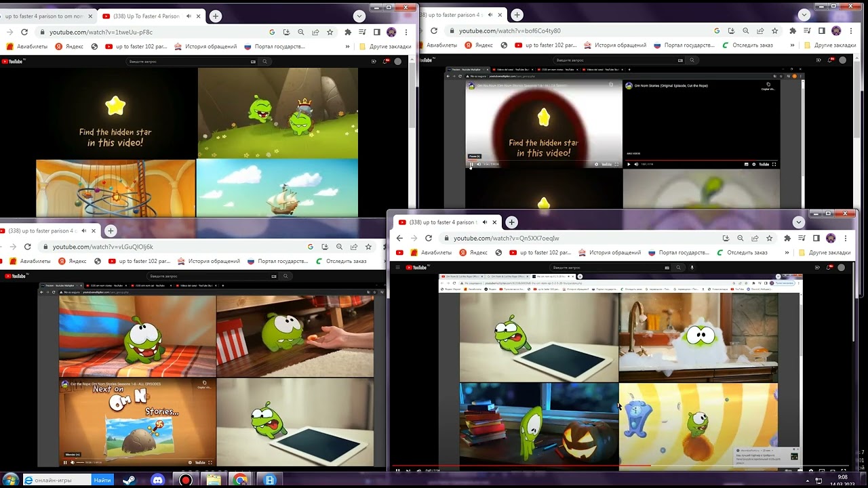Pause embedded hidden star video in top-right window
This screenshot has width=868, height=488.
(472, 164)
